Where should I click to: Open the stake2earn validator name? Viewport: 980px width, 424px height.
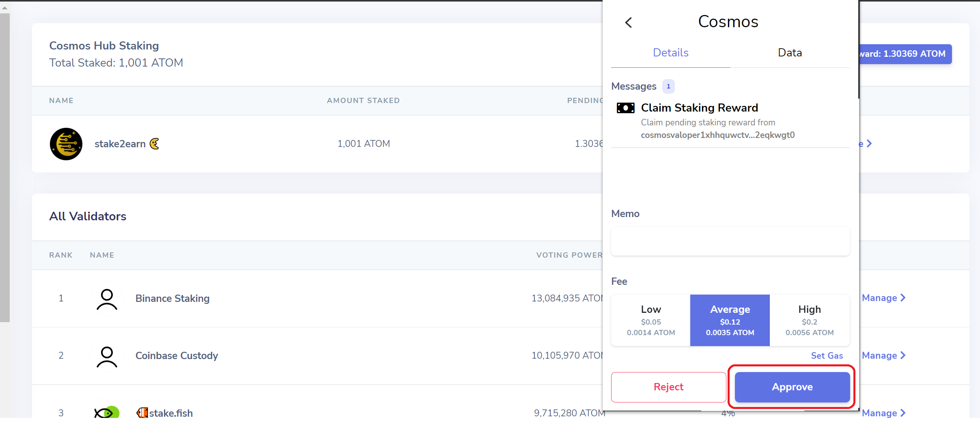coord(120,144)
